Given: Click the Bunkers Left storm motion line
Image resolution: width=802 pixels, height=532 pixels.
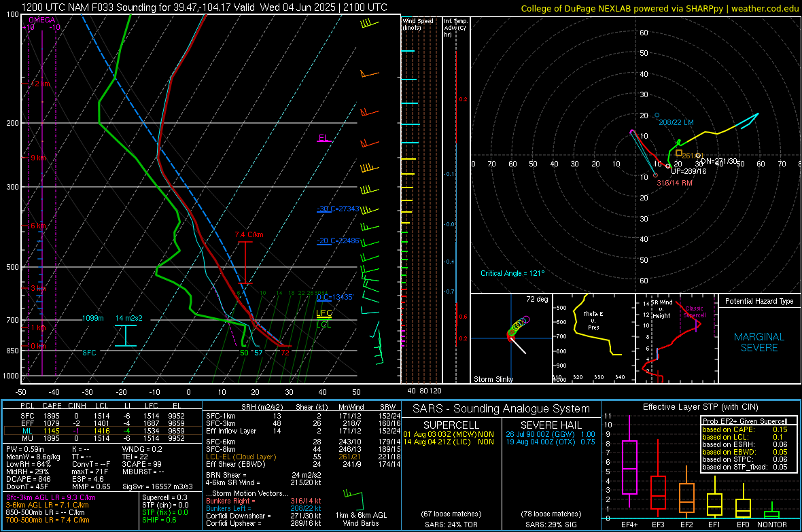Looking at the screenshot, I should [264, 508].
